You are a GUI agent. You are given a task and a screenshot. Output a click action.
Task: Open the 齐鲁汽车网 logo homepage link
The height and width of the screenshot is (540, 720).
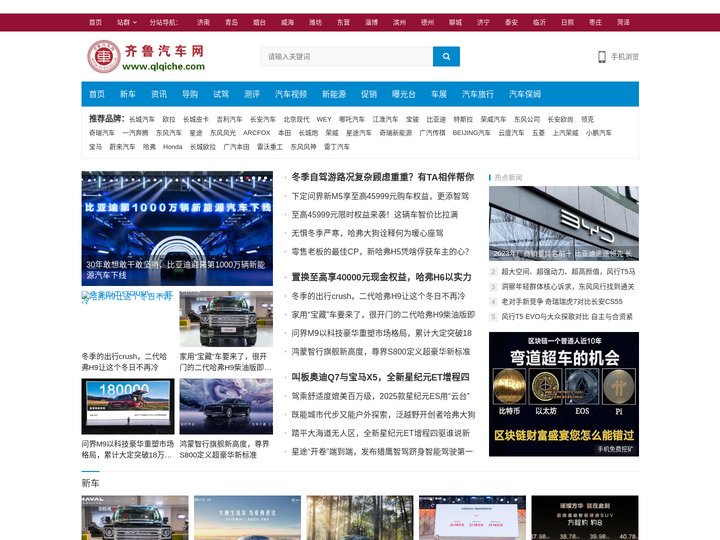(146, 56)
